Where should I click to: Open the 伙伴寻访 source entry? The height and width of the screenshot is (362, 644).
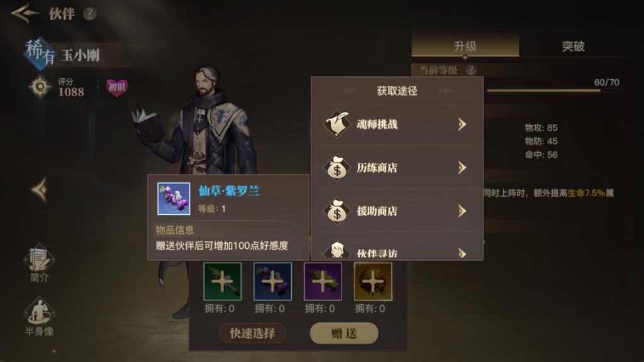click(x=397, y=249)
